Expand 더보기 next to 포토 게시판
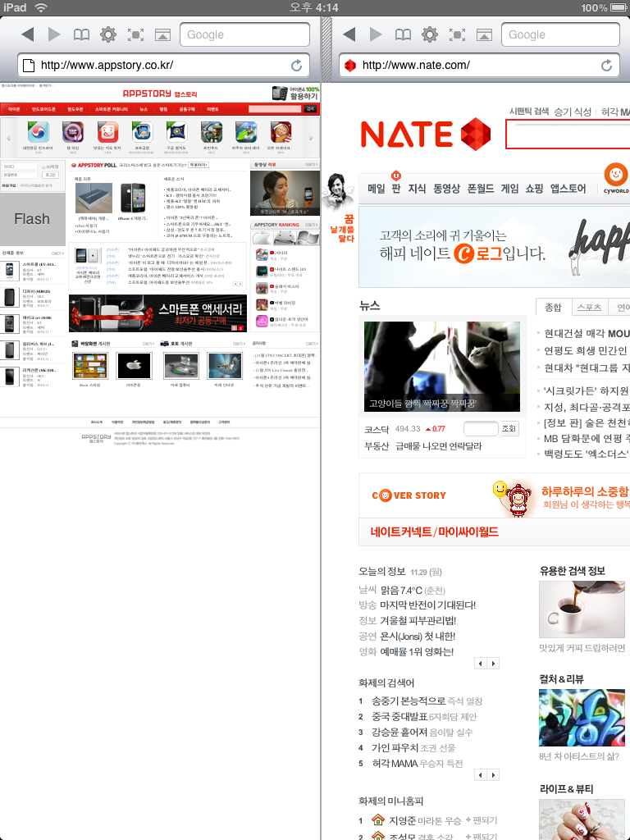 coord(239,344)
